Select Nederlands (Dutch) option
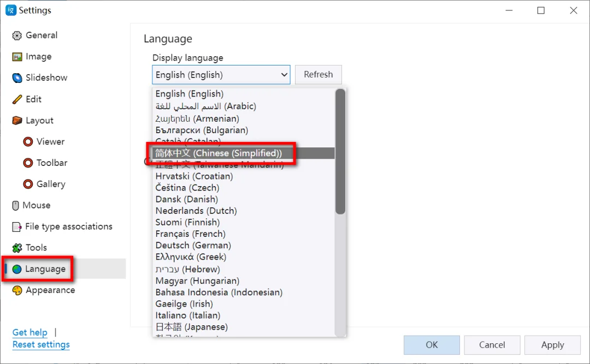 point(244,211)
